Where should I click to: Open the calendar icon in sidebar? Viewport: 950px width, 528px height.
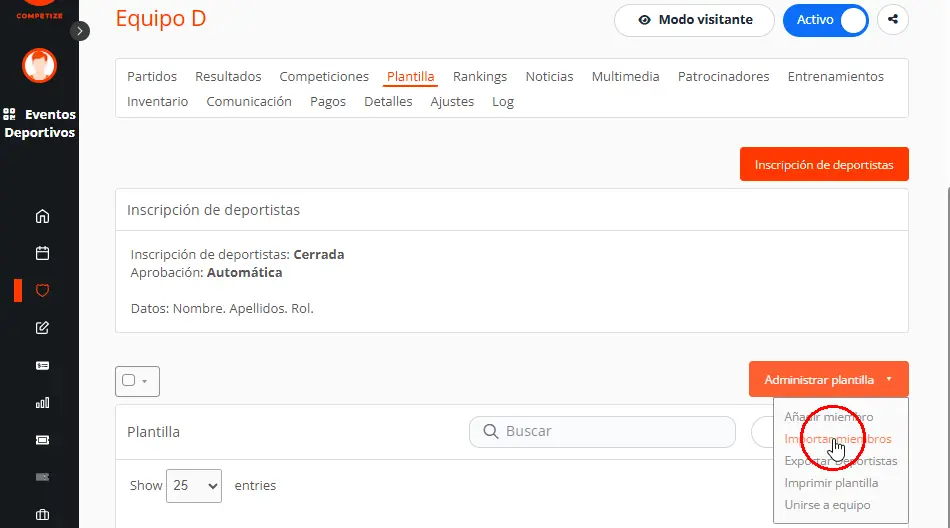click(x=42, y=253)
